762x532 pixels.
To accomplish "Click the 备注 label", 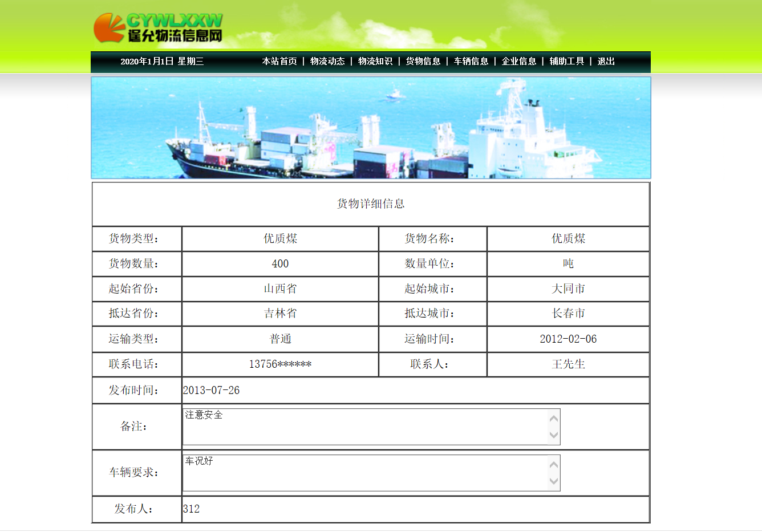I will [134, 426].
